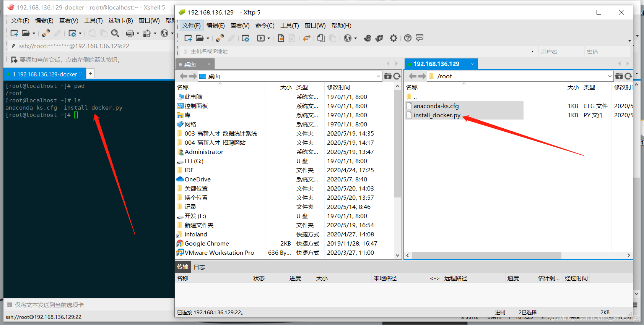Close the 192.168.136.129 remote tab
This screenshot has height=325, width=644.
click(472, 64)
